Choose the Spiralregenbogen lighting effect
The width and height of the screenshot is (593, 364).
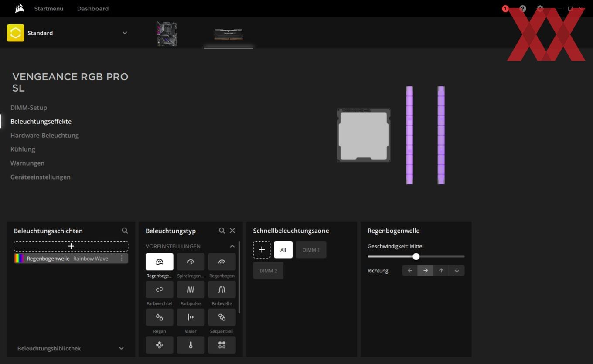pos(191,262)
